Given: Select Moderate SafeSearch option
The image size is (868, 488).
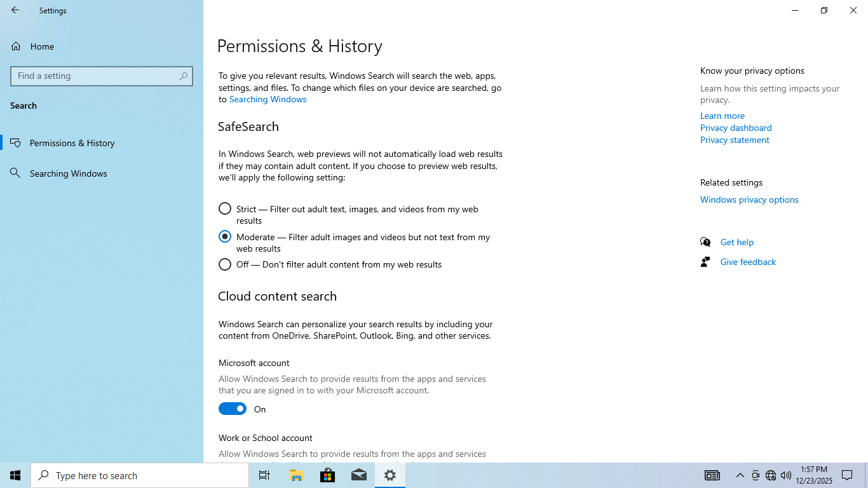Looking at the screenshot, I should [x=225, y=236].
